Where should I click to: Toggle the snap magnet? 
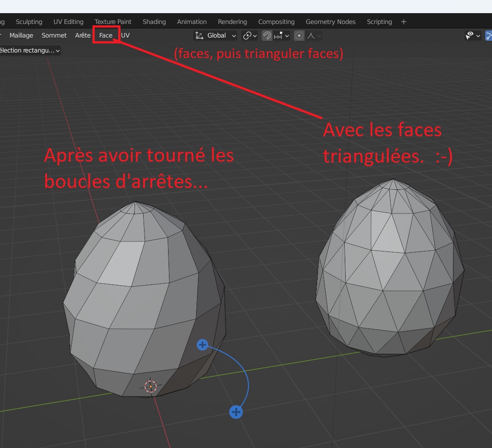[x=267, y=35]
